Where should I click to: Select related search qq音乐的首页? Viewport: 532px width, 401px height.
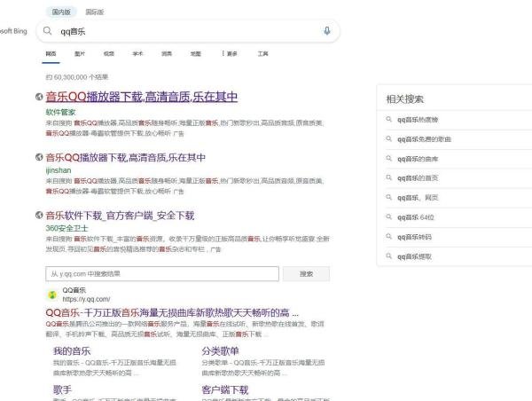click(418, 178)
